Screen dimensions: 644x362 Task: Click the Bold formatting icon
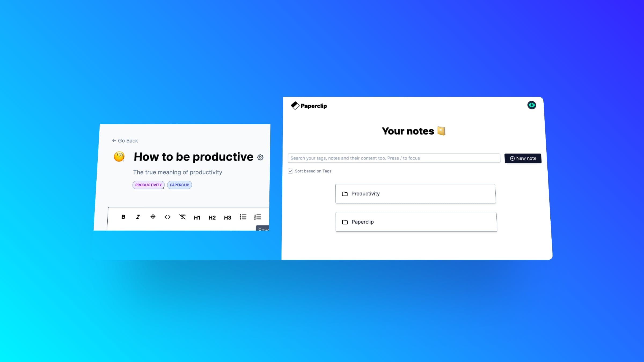point(123,217)
